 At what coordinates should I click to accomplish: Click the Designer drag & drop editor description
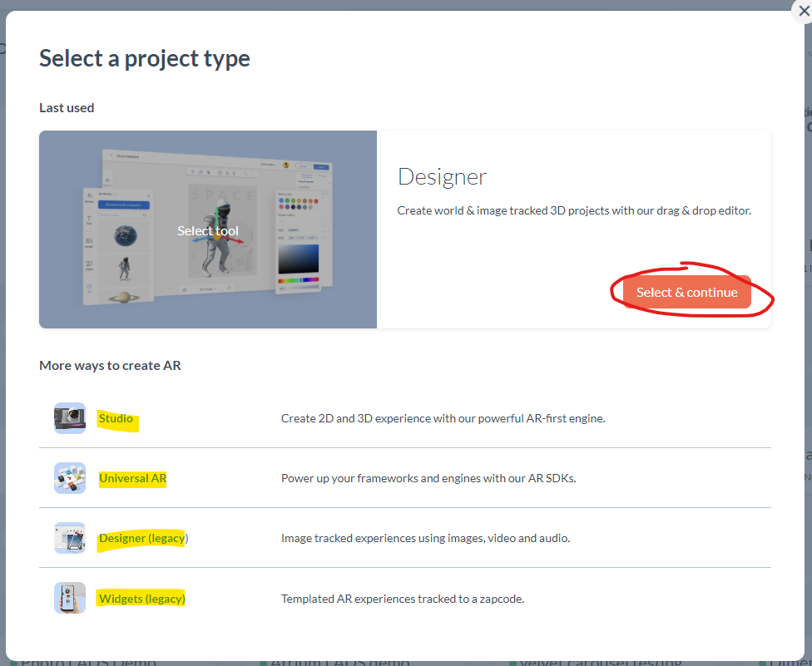point(574,210)
